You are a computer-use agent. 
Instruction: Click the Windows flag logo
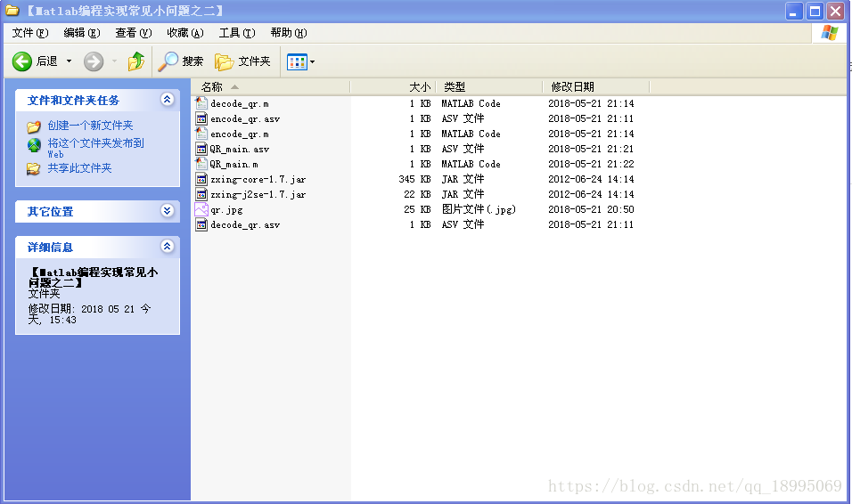830,33
